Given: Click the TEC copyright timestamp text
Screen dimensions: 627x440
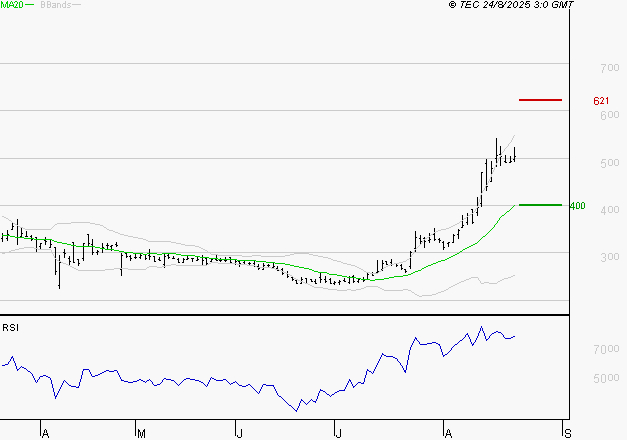Looking at the screenshot, I should [511, 5].
